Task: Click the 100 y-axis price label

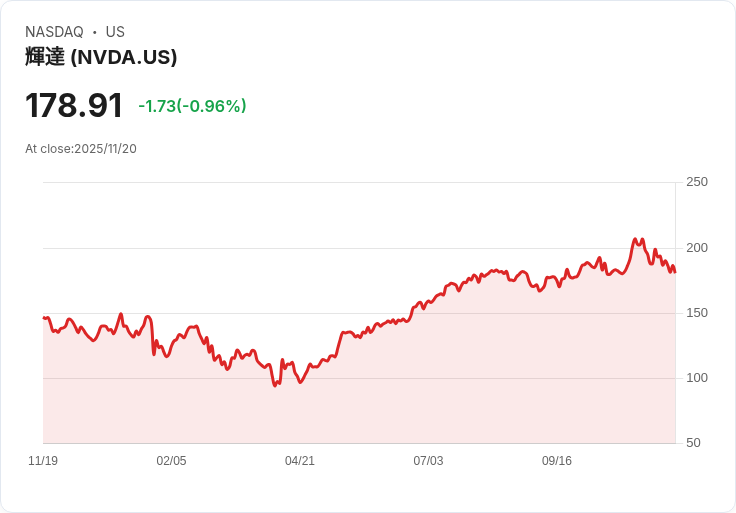Action: 697,378
